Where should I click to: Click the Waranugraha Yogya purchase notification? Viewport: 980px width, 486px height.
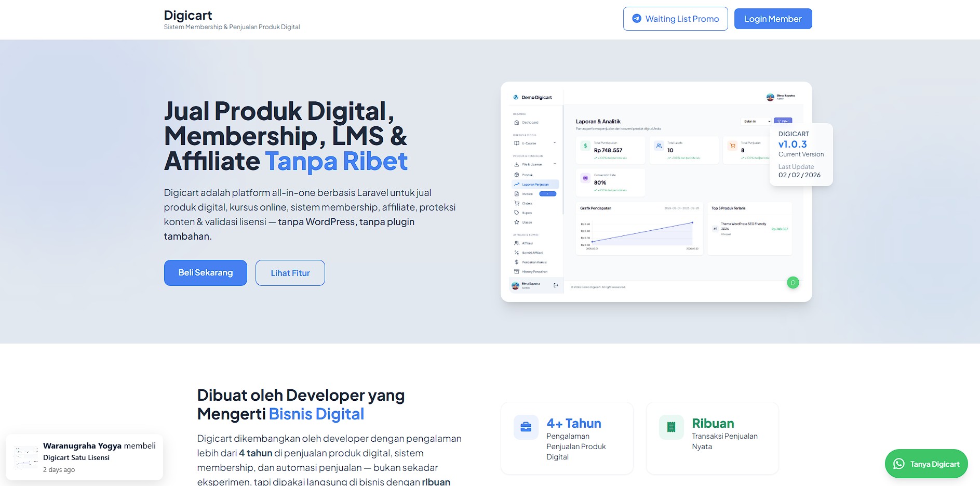pos(86,457)
